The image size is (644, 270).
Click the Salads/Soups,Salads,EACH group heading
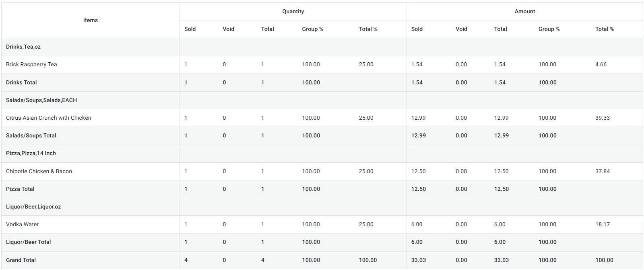point(41,100)
